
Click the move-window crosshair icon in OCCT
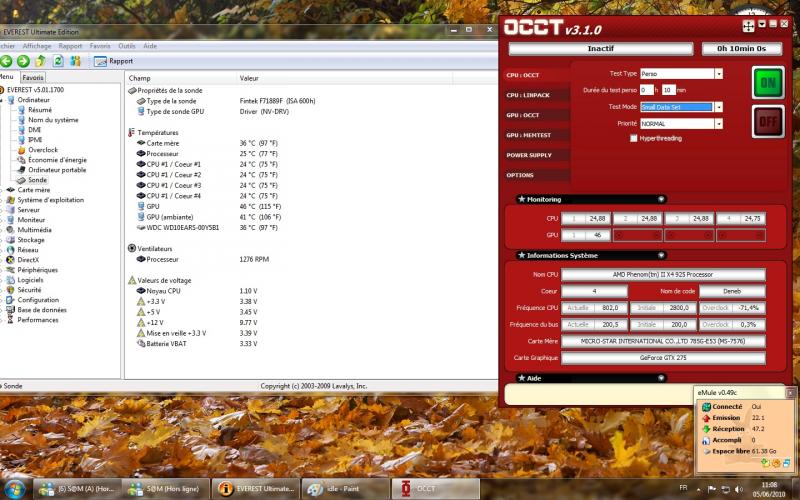coord(748,26)
